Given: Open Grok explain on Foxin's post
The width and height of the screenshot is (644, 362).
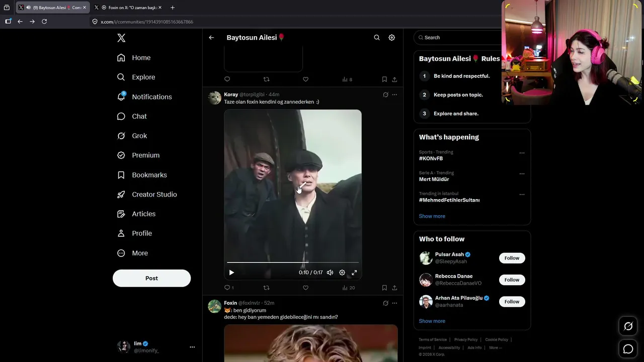Looking at the screenshot, I should [x=385, y=303].
